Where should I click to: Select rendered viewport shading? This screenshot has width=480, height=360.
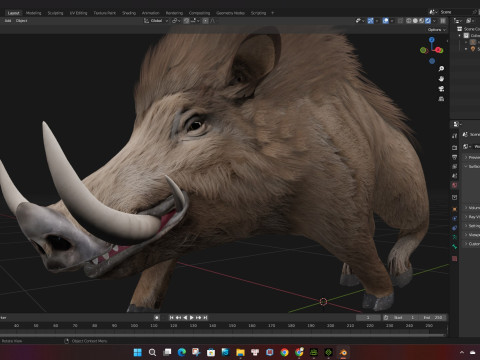(428, 21)
